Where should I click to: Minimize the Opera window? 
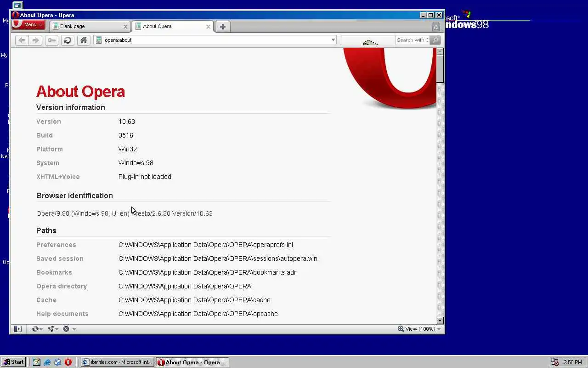pos(423,15)
